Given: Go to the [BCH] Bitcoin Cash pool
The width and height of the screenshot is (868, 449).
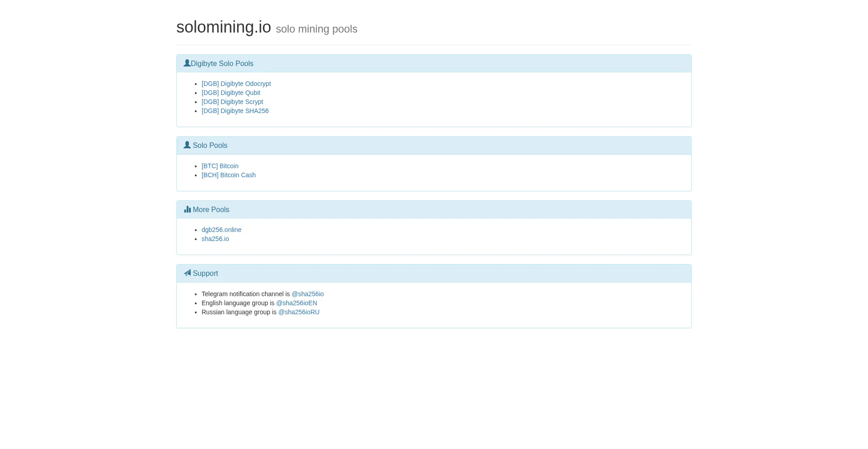Looking at the screenshot, I should [x=229, y=175].
